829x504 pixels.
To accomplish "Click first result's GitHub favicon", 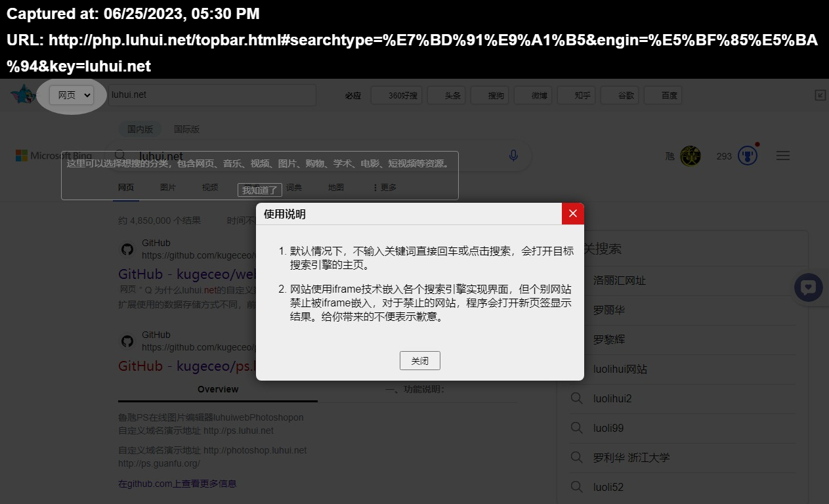I will (127, 249).
